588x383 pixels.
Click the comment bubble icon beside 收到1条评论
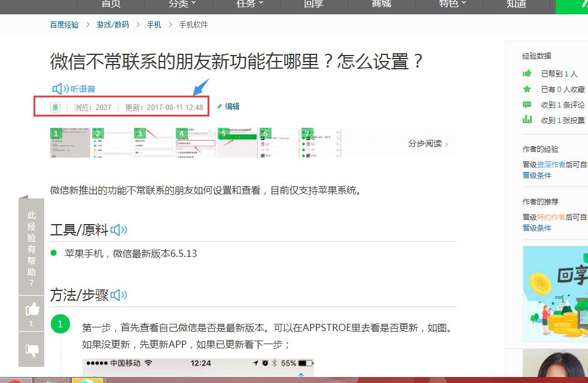click(x=527, y=105)
